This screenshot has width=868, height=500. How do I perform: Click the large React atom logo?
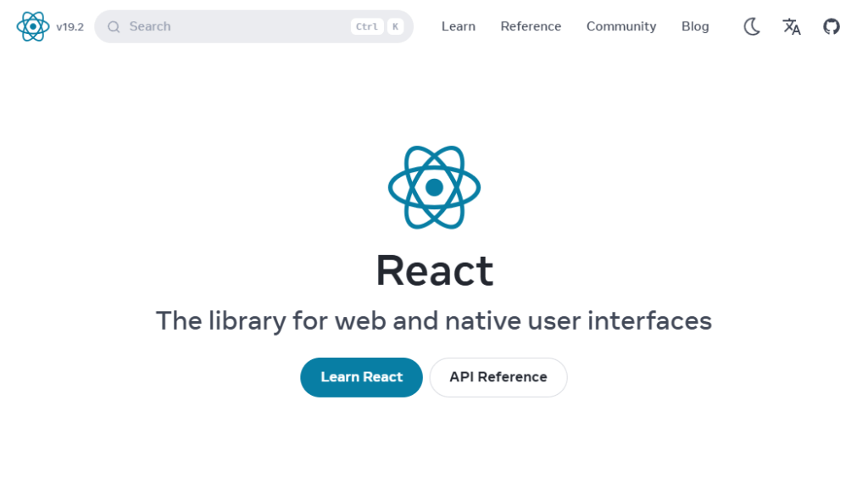pos(434,187)
